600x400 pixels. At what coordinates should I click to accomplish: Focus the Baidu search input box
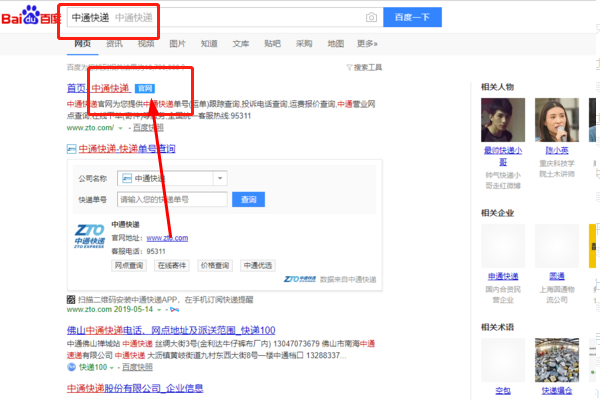coord(225,17)
